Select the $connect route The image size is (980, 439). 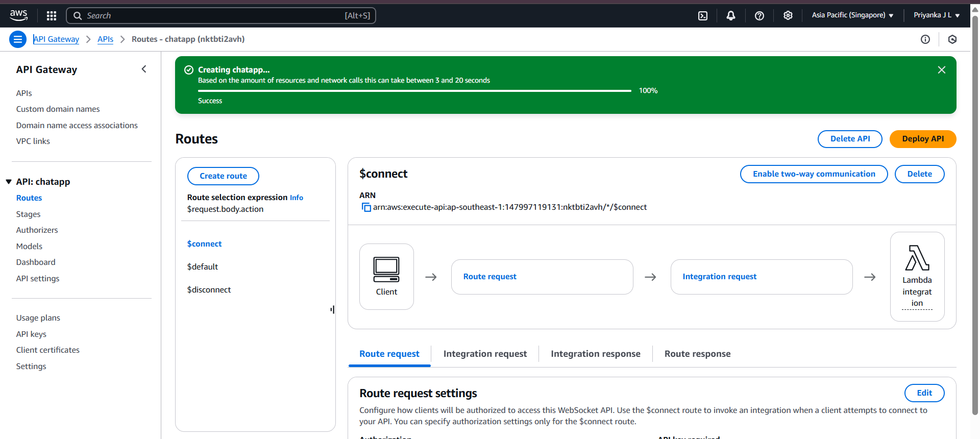click(204, 244)
